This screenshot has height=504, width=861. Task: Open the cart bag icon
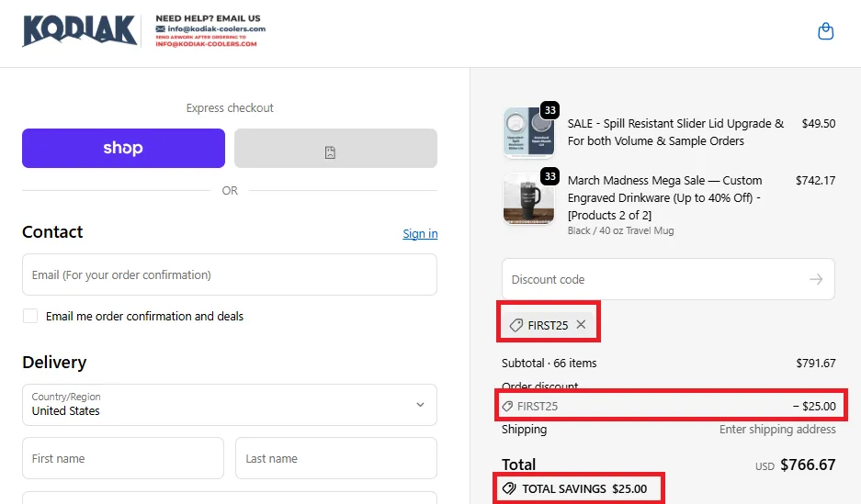click(x=825, y=32)
